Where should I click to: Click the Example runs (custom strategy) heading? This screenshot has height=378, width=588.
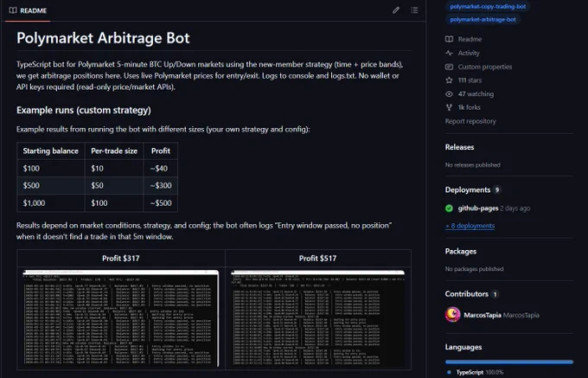(84, 110)
